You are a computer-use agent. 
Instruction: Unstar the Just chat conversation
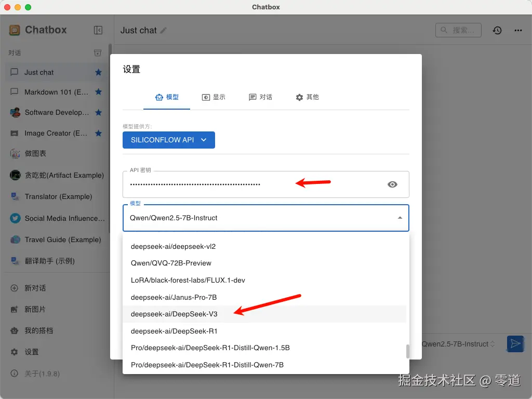coord(98,72)
